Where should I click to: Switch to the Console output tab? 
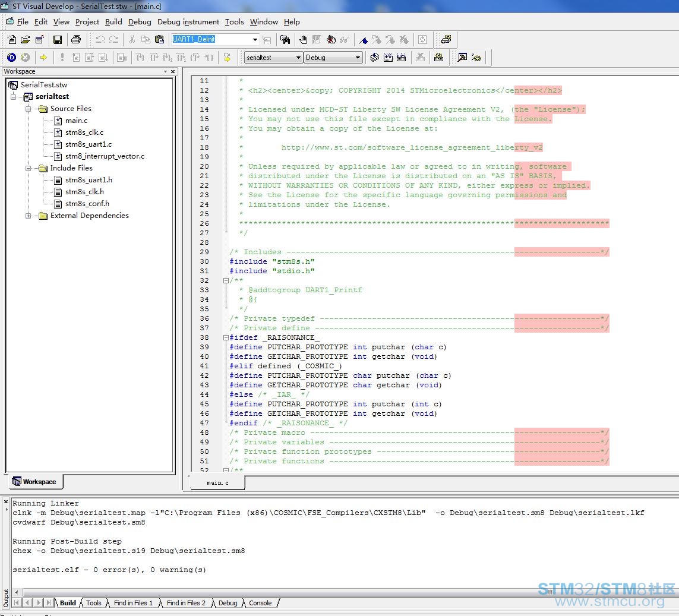pyautogui.click(x=260, y=603)
